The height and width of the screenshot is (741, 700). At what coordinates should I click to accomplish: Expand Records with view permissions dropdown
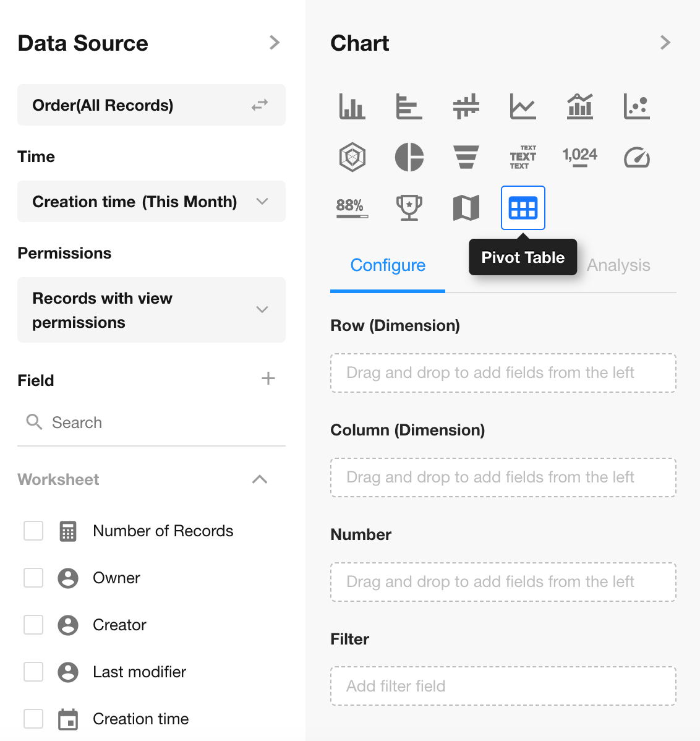[151, 310]
